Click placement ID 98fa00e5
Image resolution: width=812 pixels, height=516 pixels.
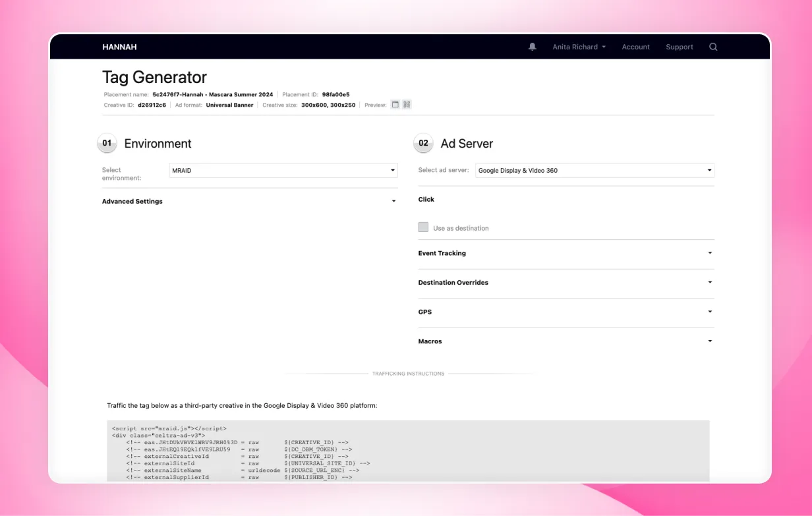pos(335,95)
